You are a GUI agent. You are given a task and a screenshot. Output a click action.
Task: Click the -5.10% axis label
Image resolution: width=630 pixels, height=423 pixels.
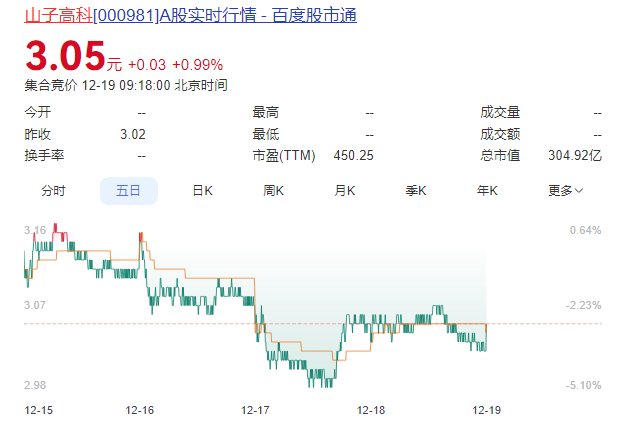[584, 385]
